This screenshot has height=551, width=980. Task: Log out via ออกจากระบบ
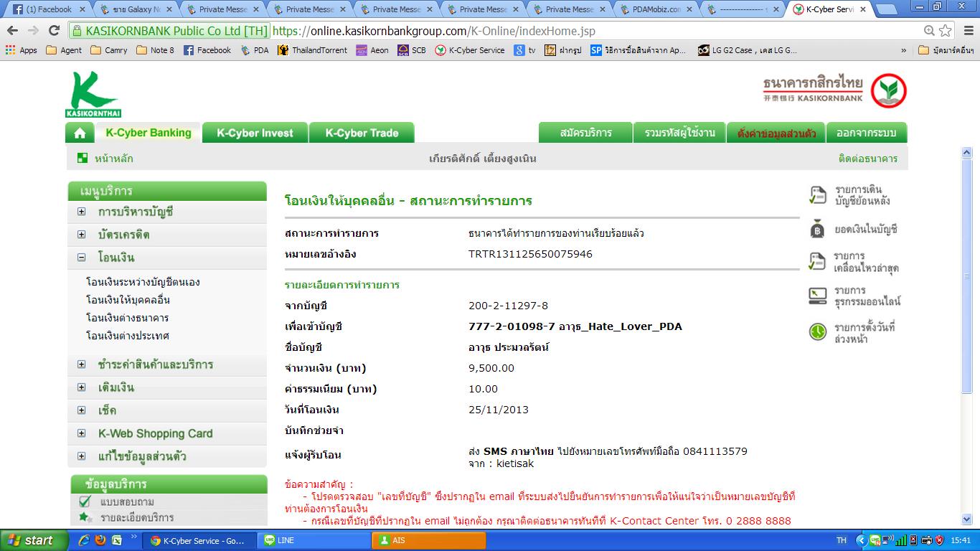(866, 133)
